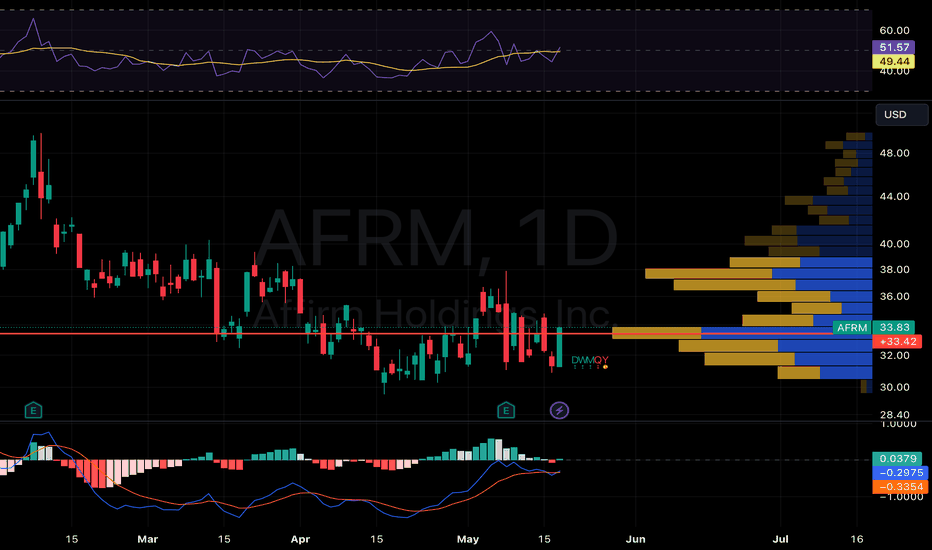Select the red +33.42 price line label
The height and width of the screenshot is (550, 932).
tap(897, 341)
